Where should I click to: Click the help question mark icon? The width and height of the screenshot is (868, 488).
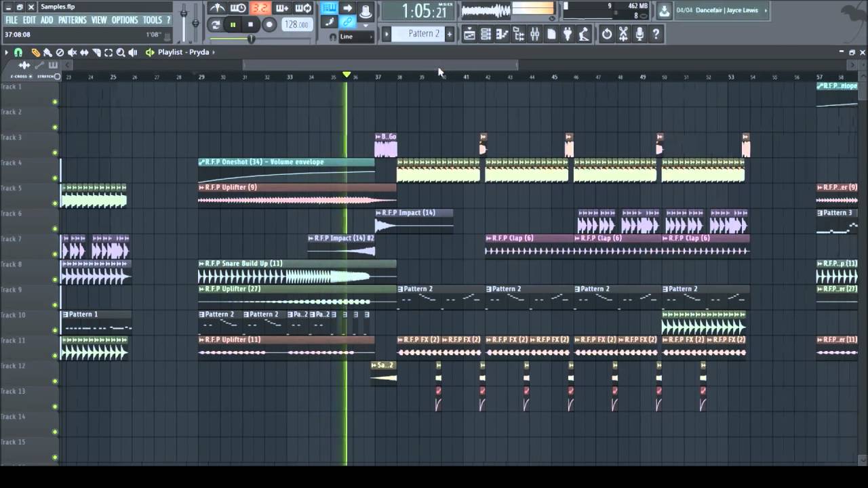(x=656, y=34)
